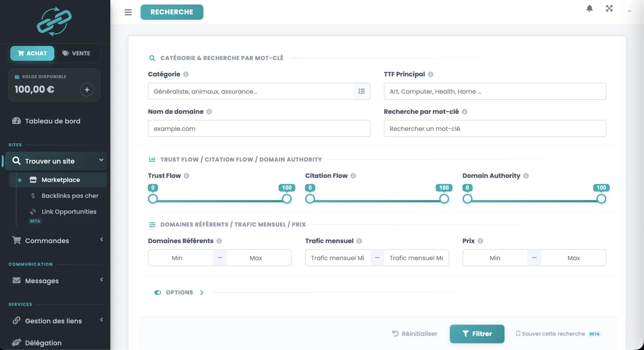This screenshot has height=350, width=644.
Task: Collapse the Trouver un site menu
Action: (x=55, y=161)
